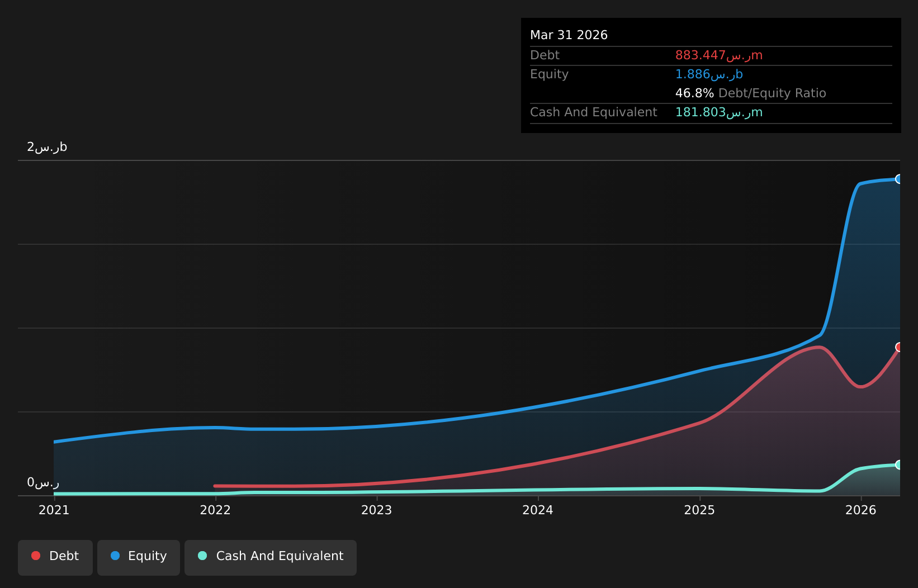Viewport: 918px width, 588px height.
Task: Click the 883.447 debt value in tooltip
Action: pos(719,55)
